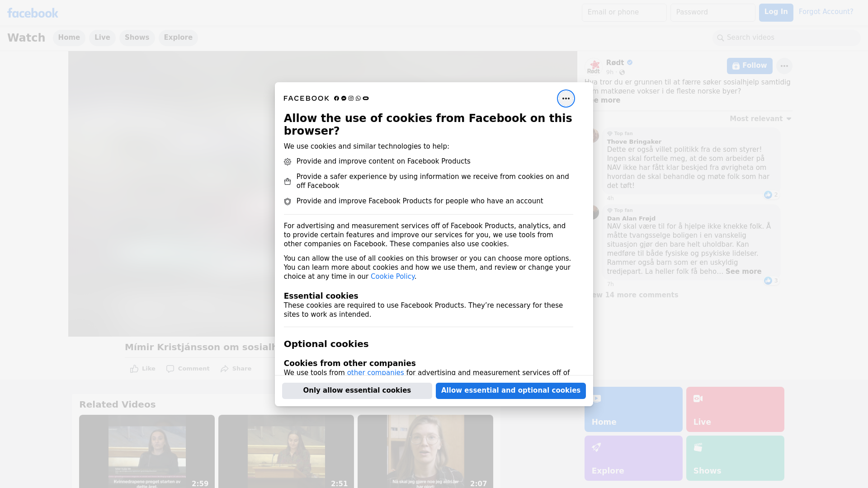Open related video with 2:51 duration
This screenshot has height=488, width=868.
[286, 451]
